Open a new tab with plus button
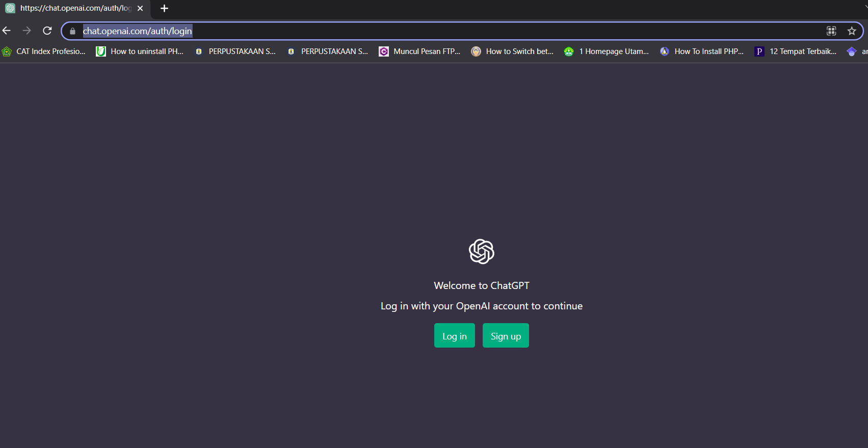The height and width of the screenshot is (448, 868). tap(164, 8)
